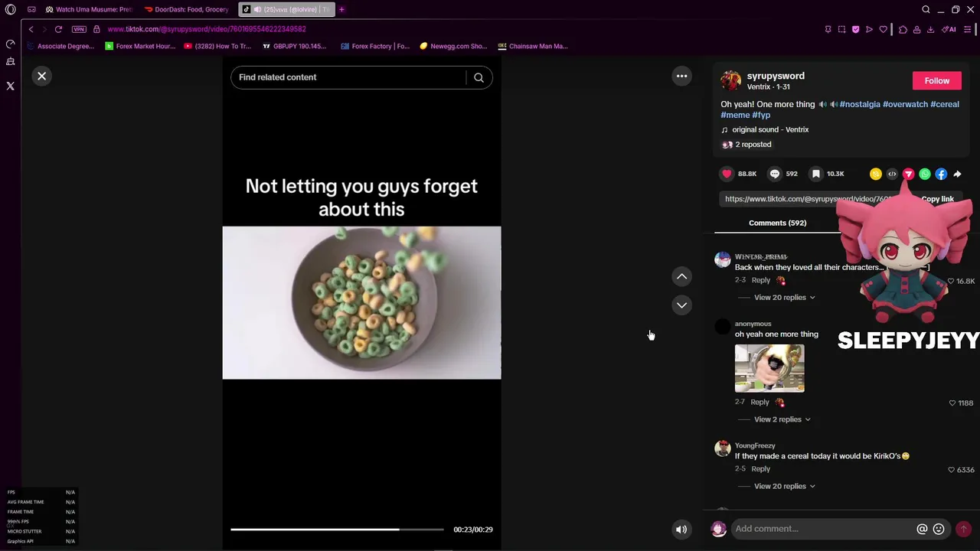This screenshot has height=551, width=980.
Task: Mute the video with the speaker icon
Action: point(681,530)
